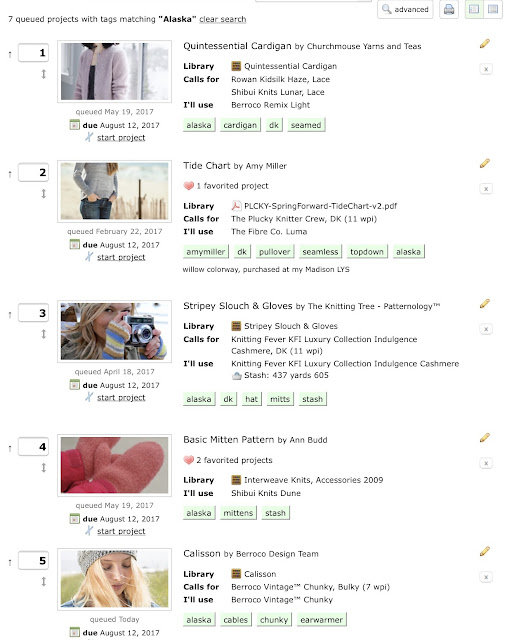Switch to the detailed list view icon

pyautogui.click(x=474, y=9)
